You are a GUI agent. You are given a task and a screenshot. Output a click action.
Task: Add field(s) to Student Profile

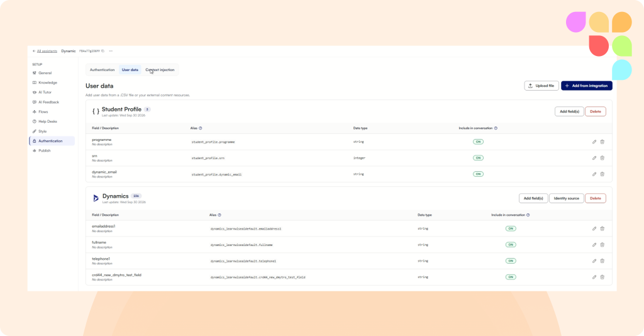coord(569,111)
